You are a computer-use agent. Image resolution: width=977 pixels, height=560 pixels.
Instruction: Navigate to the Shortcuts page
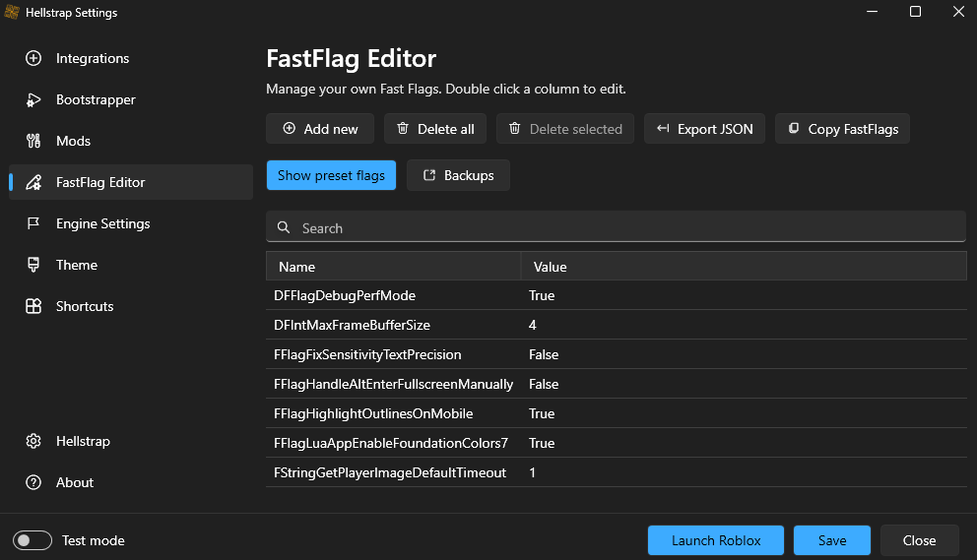coord(131,306)
